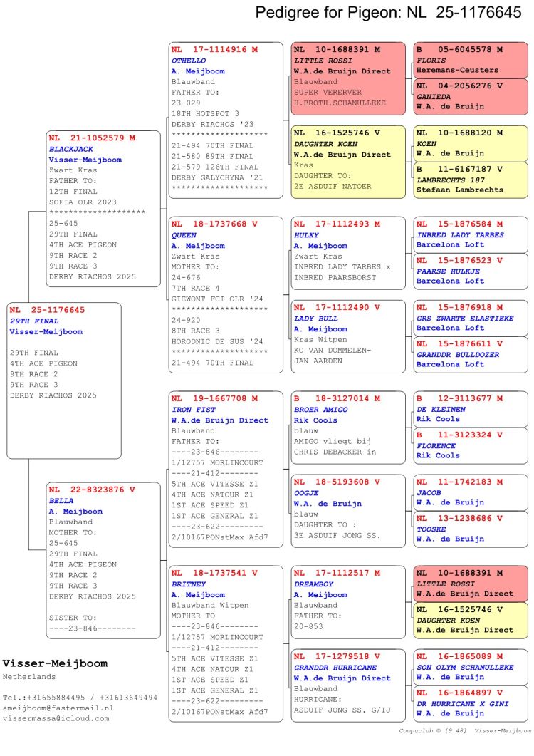Click the LADY BULL pigeon box
Viewport: 534px width, 756px height.
point(347,336)
